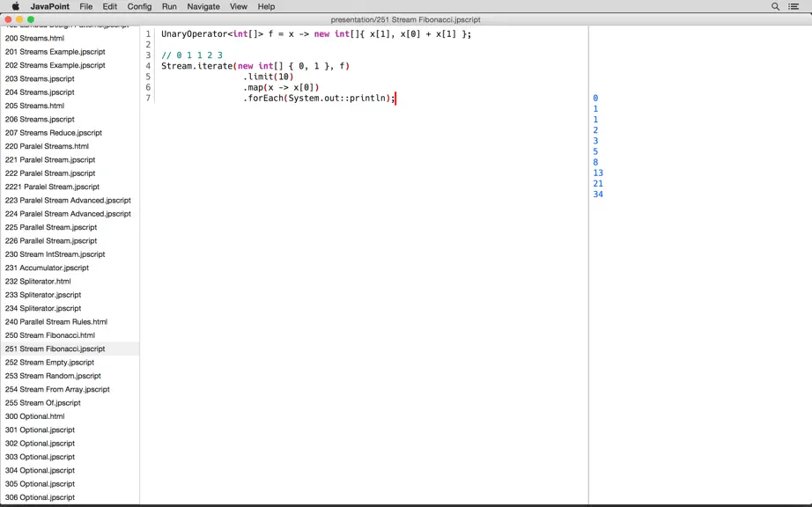Viewport: 812px width, 507px height.
Task: Minimize the window with the yellow button
Action: [19, 19]
